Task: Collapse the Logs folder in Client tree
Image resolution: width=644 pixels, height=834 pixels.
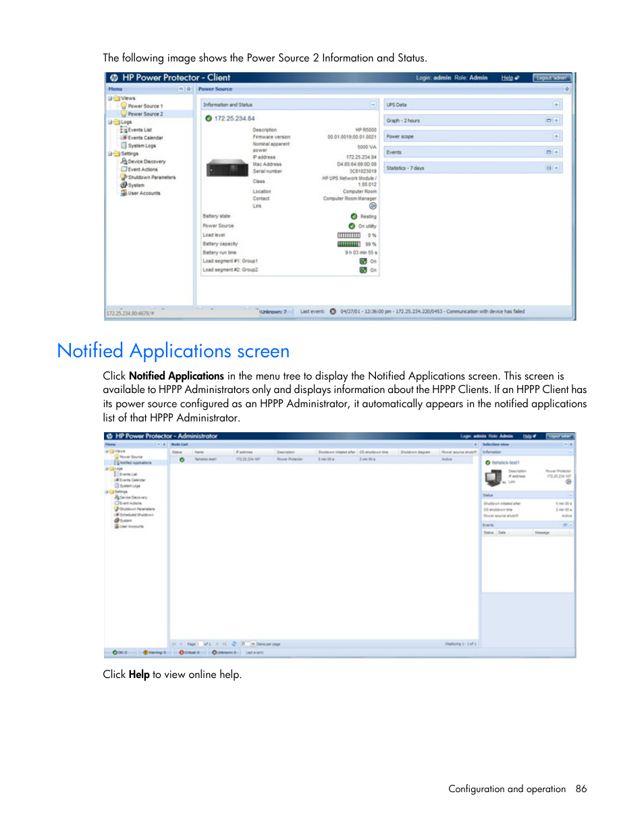Action: (109, 122)
